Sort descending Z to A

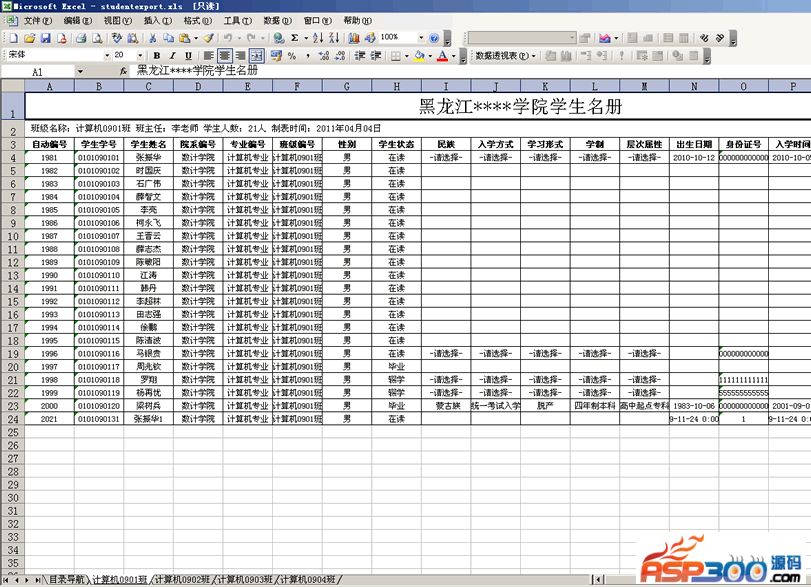point(334,38)
